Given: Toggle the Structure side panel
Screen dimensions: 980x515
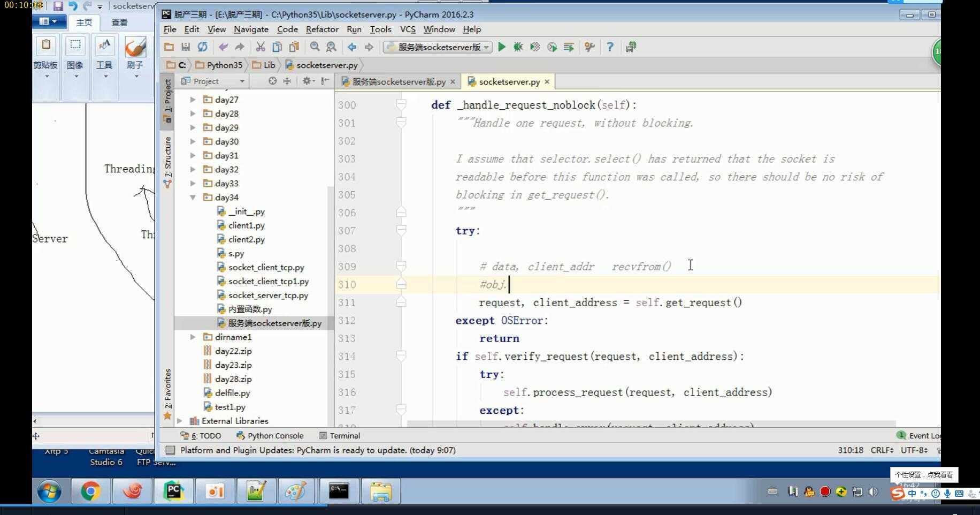Looking at the screenshot, I should pyautogui.click(x=167, y=162).
